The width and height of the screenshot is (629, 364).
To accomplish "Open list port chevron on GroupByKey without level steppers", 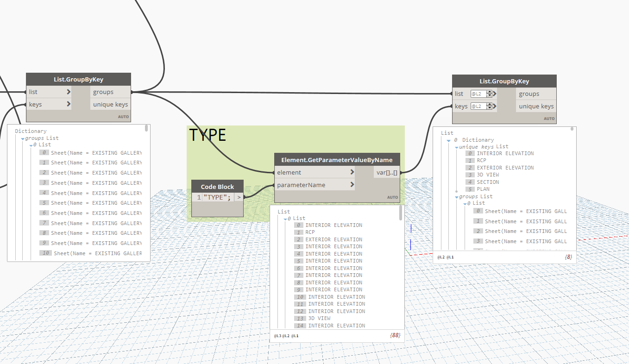I will (x=69, y=92).
